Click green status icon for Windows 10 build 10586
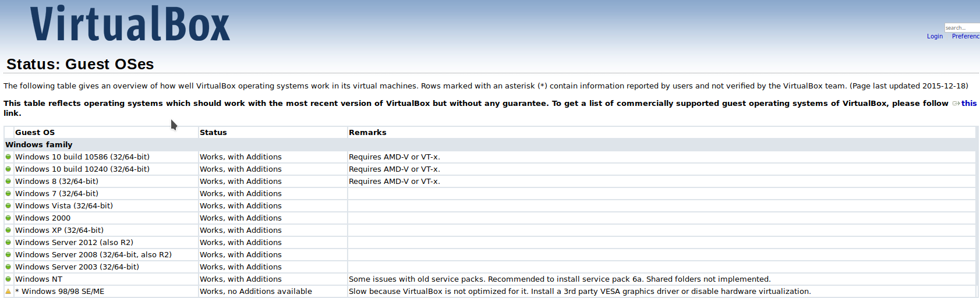This screenshot has height=298, width=980. 8,157
